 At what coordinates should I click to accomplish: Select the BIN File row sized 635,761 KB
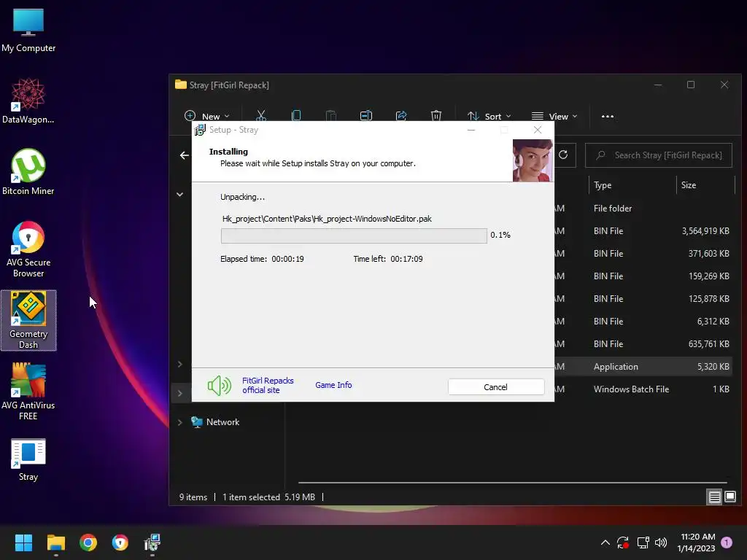pyautogui.click(x=643, y=344)
